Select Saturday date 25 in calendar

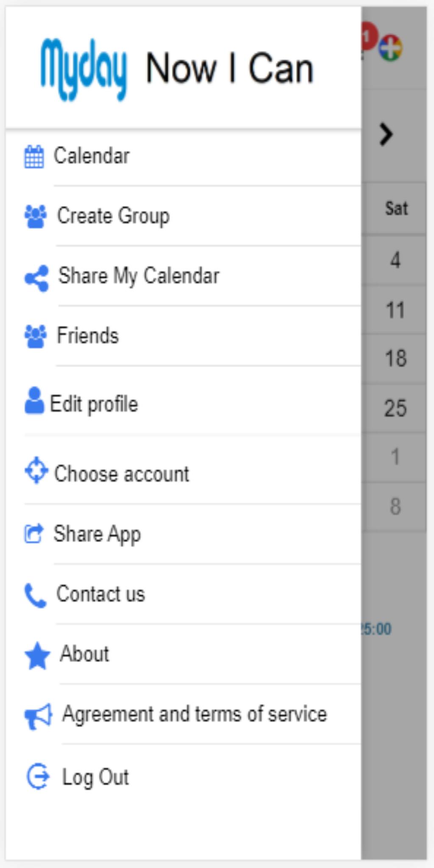[x=395, y=408]
